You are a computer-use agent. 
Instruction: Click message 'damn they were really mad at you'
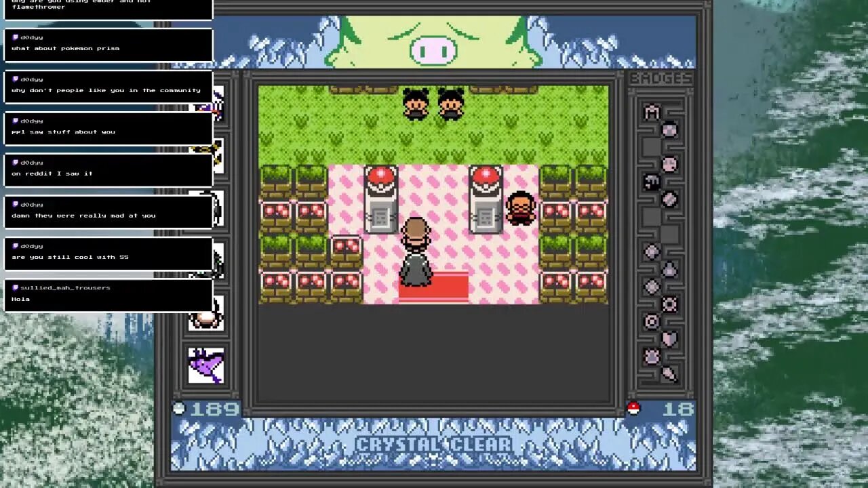(x=83, y=216)
